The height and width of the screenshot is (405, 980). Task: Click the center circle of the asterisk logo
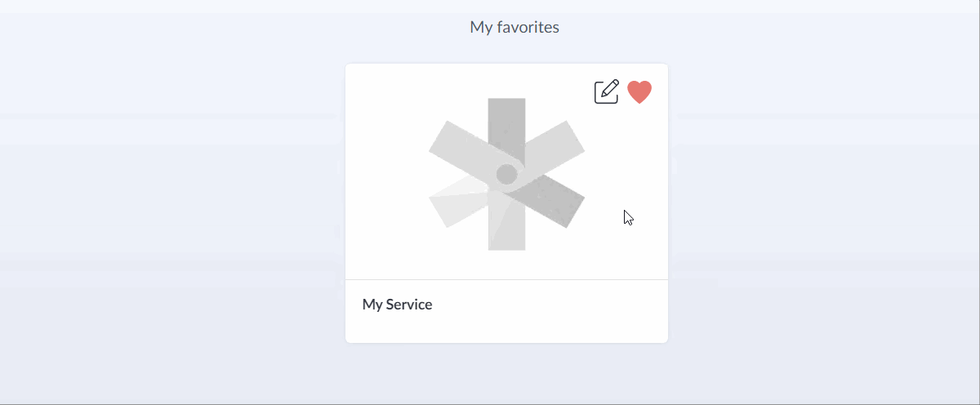point(506,174)
